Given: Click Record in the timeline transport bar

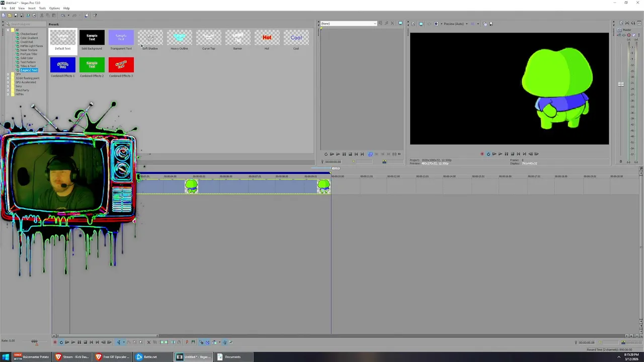Looking at the screenshot, I should pos(55,342).
